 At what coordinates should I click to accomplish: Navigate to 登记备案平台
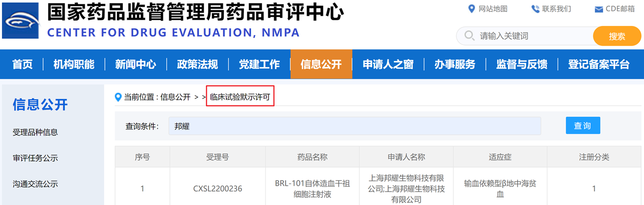(598, 64)
